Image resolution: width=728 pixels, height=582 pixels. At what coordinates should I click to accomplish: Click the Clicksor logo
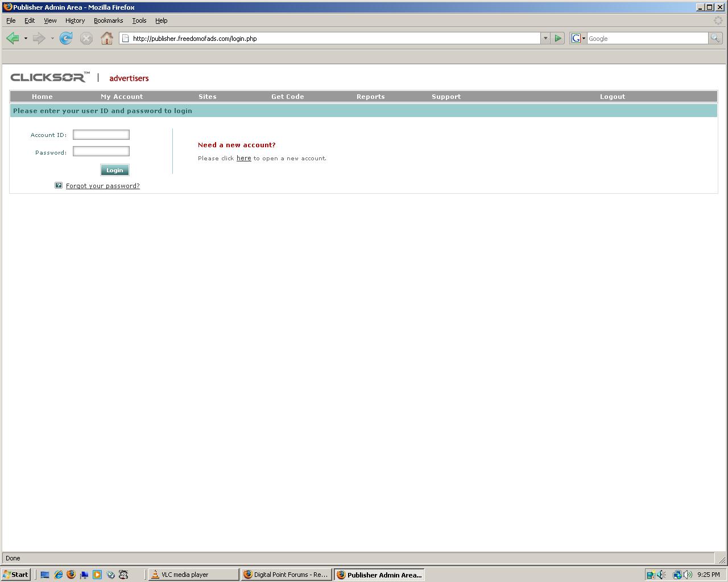tap(50, 77)
